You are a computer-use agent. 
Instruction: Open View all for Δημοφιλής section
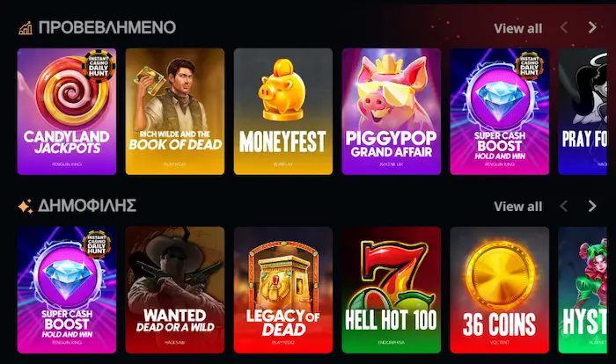pyautogui.click(x=517, y=206)
